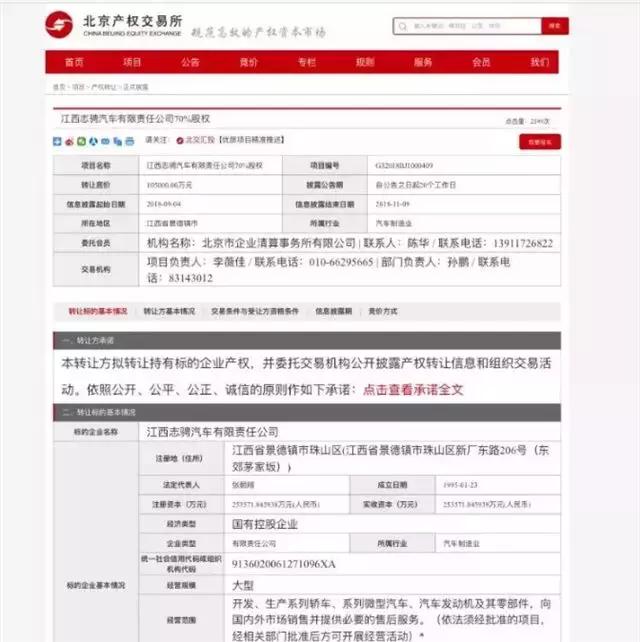Click the red button beside share icons
This screenshot has width=640, height=642.
540,142
